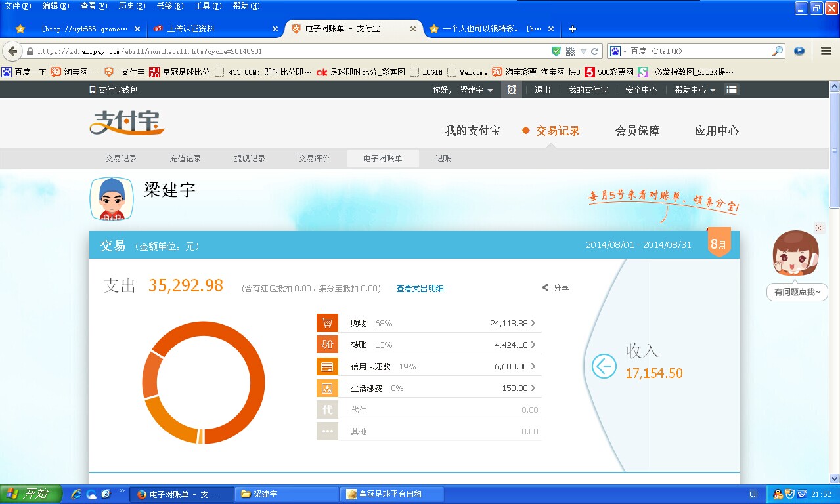Click the Internet Explorer quick launch icon
Viewport: 840px width, 504px height.
(76, 494)
